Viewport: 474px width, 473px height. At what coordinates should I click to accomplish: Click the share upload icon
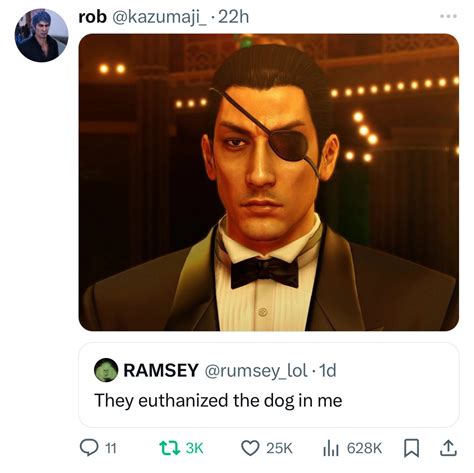448,448
